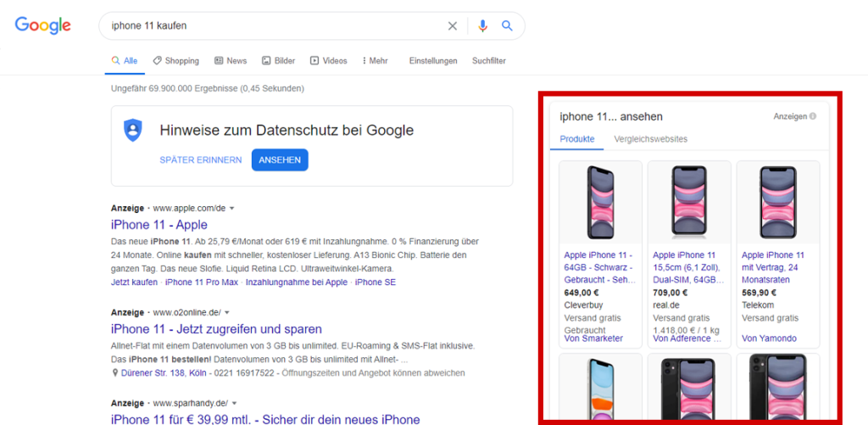Click the blue ANSEHEN button
Screen dimensions: 868x425
280,160
